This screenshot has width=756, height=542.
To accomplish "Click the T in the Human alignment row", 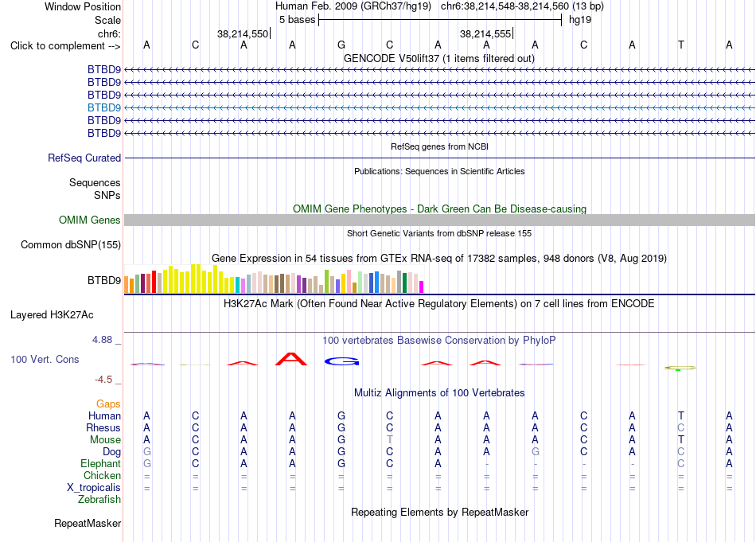I will coord(680,415).
